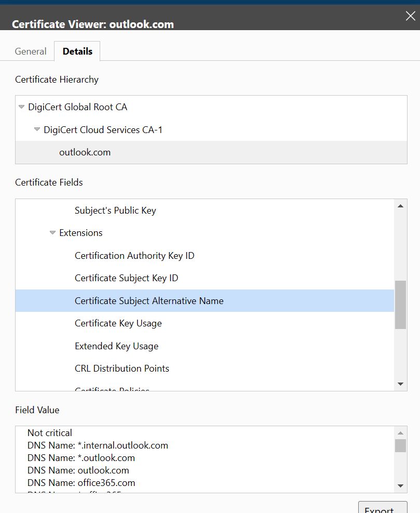
Task: Select the Extensions tree item
Action: point(81,233)
